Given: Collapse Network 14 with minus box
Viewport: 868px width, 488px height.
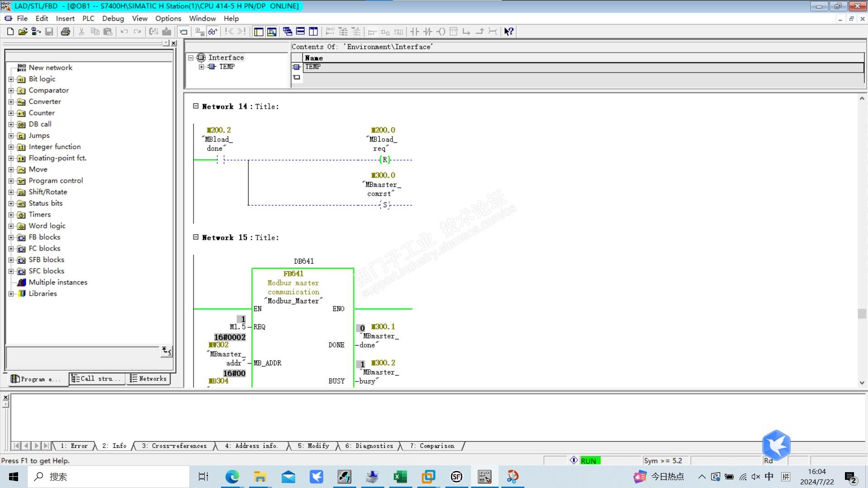Looking at the screenshot, I should [196, 106].
